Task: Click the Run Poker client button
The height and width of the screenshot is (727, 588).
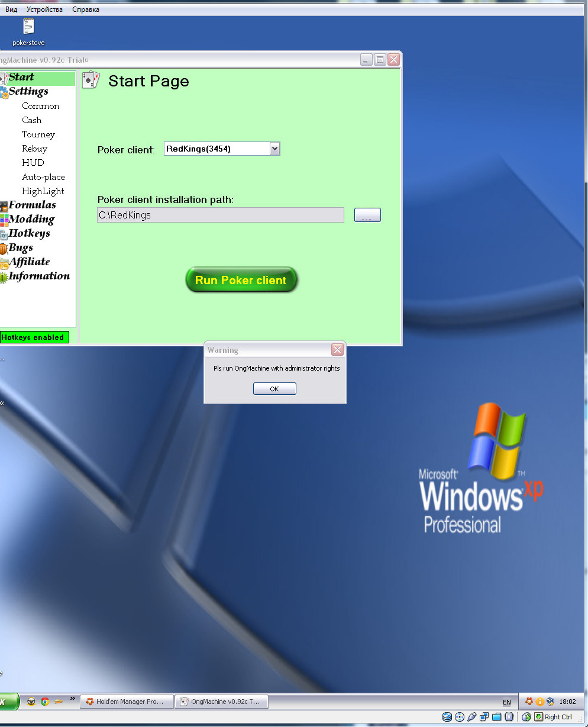Action: (x=241, y=280)
